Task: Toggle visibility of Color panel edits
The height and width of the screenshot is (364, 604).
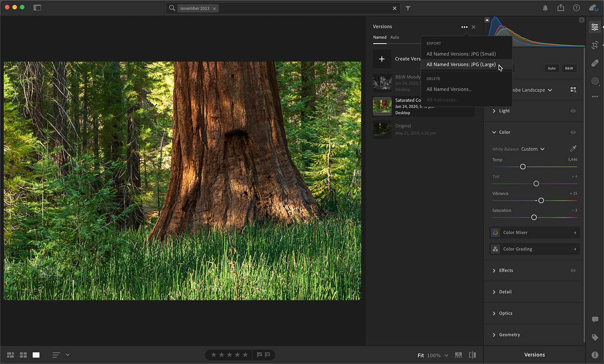Action: coord(573,132)
